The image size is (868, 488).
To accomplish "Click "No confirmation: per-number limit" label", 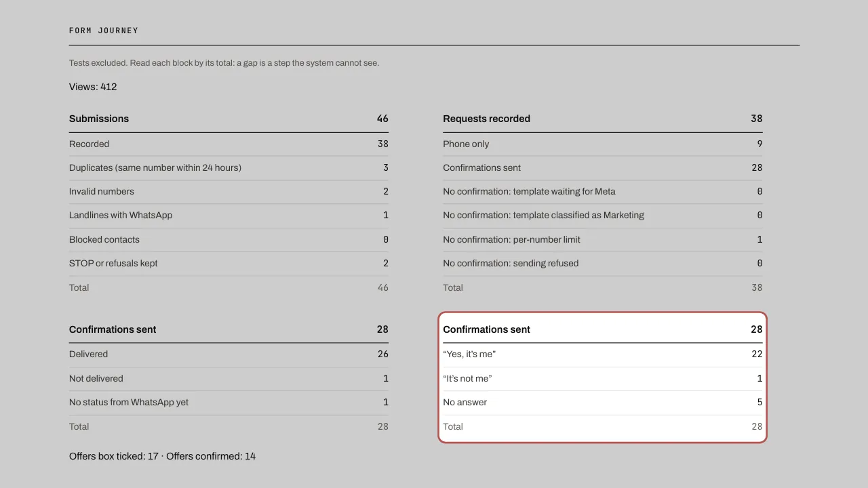I will pos(511,239).
